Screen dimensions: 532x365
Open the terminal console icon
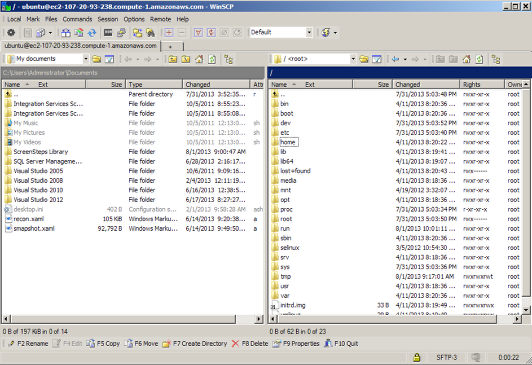point(108,33)
